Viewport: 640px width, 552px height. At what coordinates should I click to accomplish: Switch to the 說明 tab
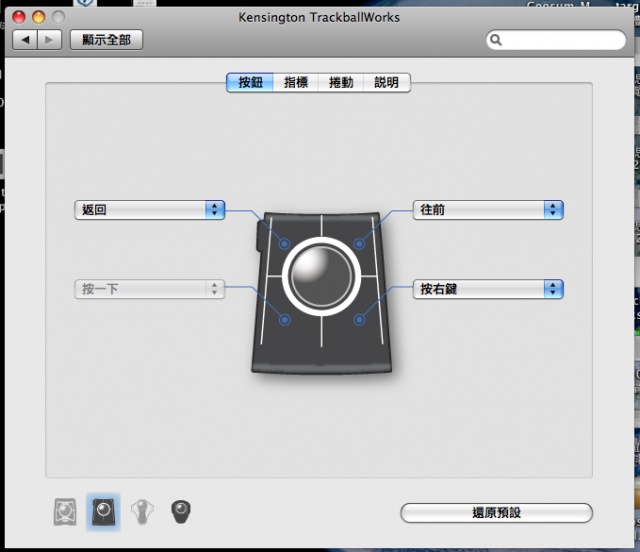pos(387,82)
